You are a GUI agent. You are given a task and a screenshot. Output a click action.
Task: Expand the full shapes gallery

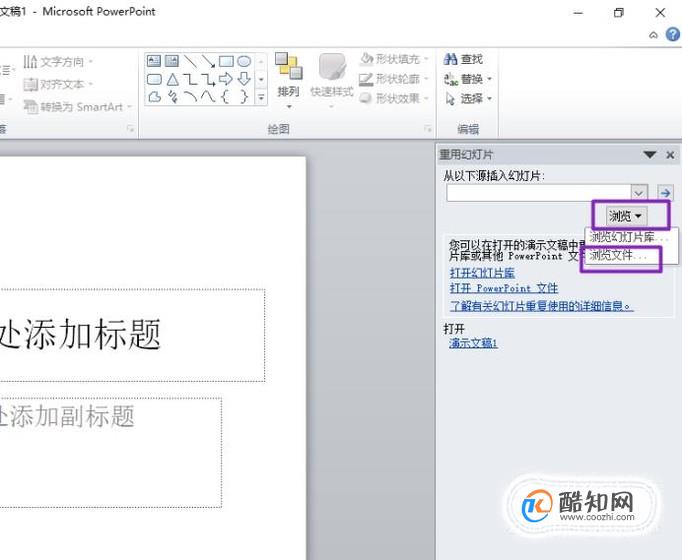coord(261,97)
